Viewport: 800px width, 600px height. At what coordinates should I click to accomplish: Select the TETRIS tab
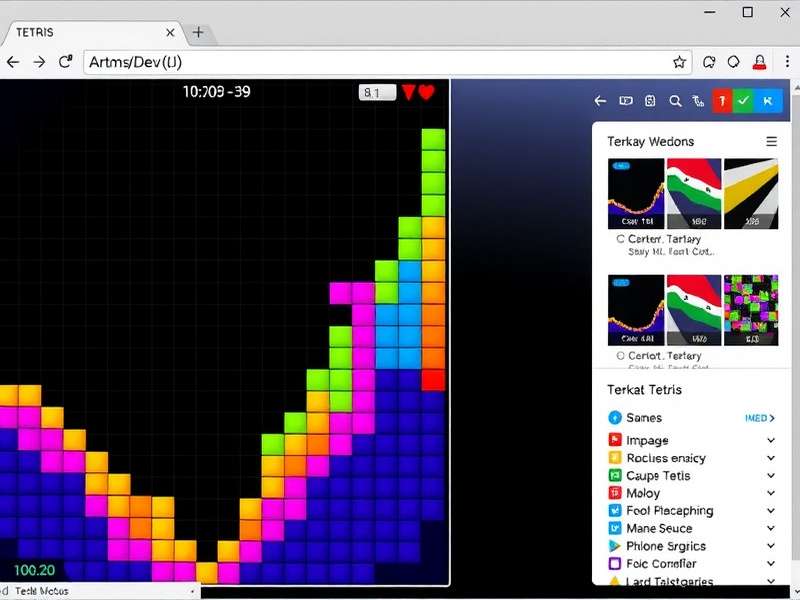tap(92, 33)
